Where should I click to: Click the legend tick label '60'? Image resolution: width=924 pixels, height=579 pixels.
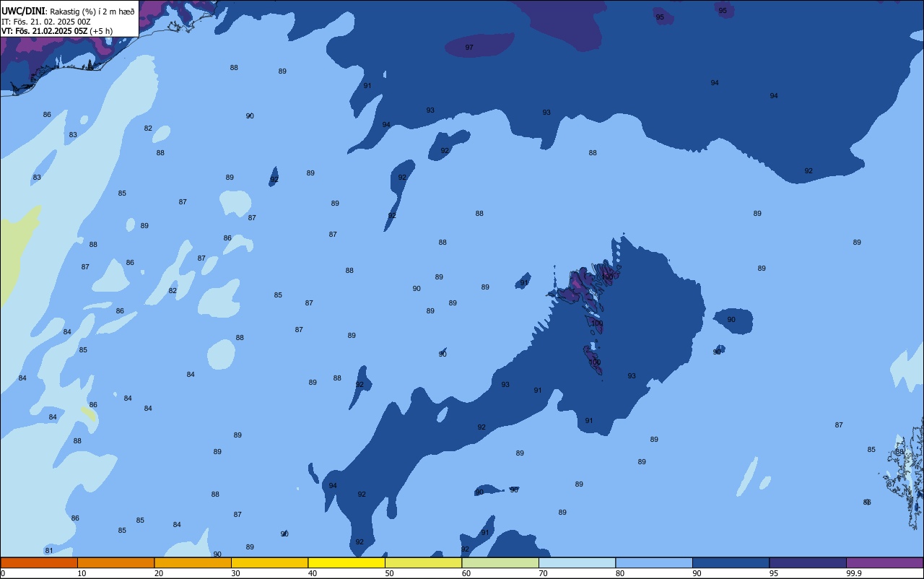coord(466,573)
